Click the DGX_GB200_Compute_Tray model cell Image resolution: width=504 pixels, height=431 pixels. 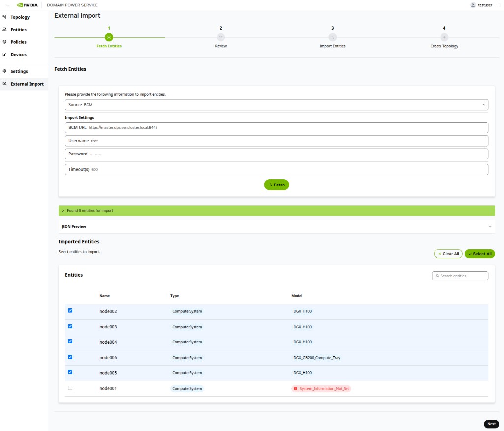point(316,358)
